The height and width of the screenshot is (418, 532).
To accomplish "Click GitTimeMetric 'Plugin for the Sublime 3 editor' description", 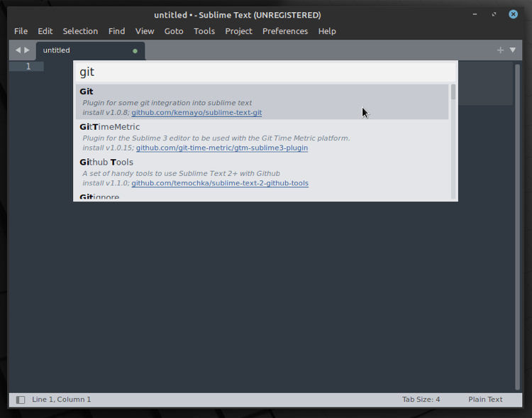I will pos(216,138).
